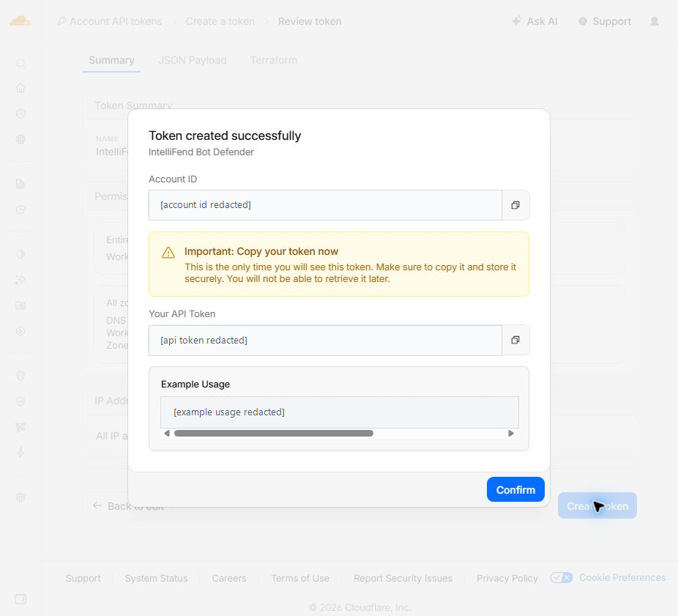
Task: Open the Cloudflare logo home link
Action: 21,21
